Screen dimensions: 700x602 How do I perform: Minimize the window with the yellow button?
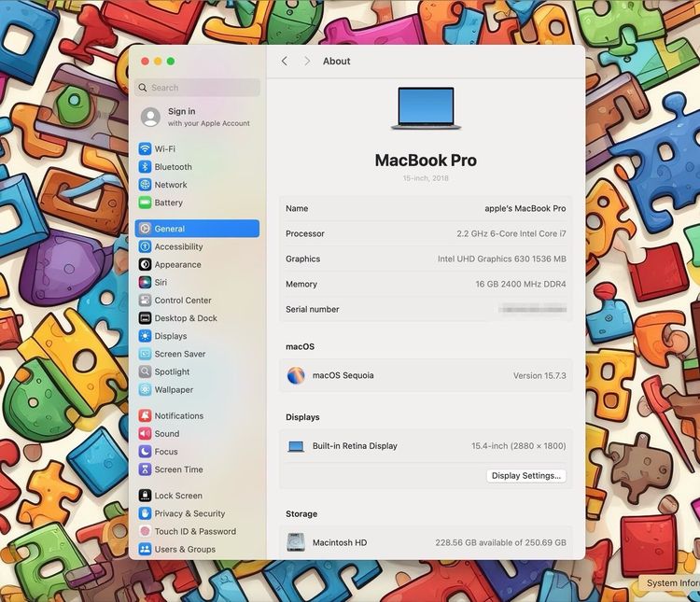(x=158, y=62)
